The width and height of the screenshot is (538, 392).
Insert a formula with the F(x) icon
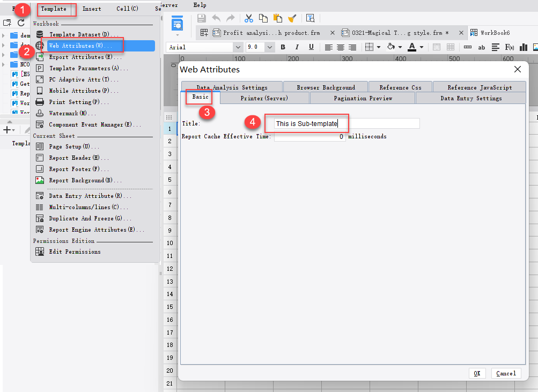(510, 47)
